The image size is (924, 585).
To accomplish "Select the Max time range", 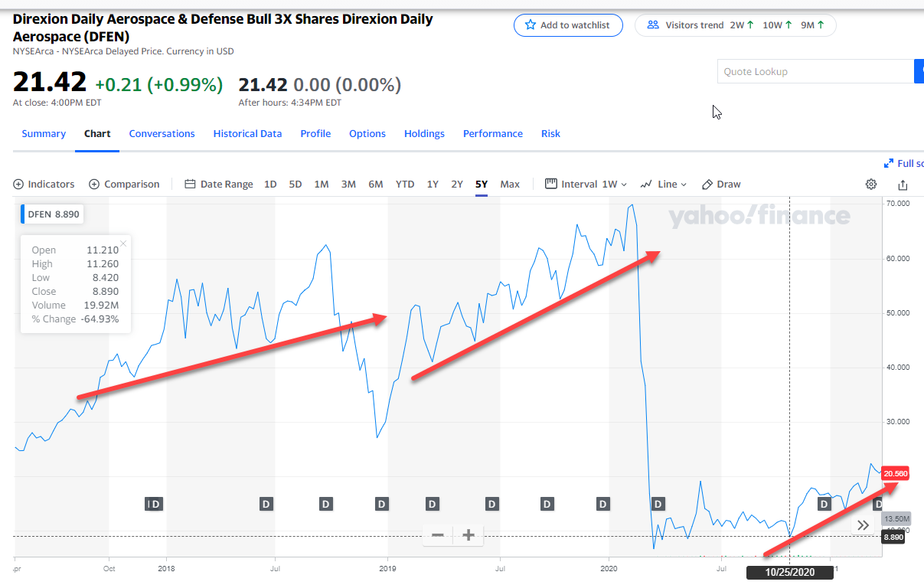I will (510, 184).
